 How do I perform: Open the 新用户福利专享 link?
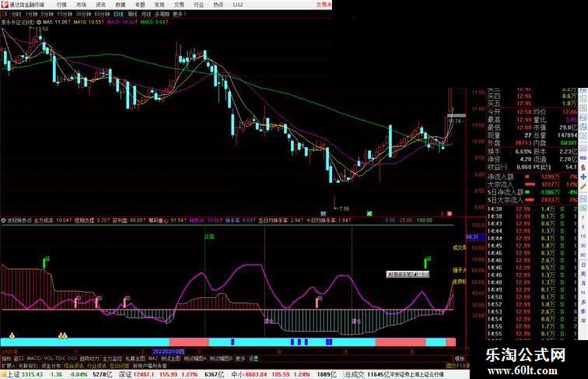[149, 365]
